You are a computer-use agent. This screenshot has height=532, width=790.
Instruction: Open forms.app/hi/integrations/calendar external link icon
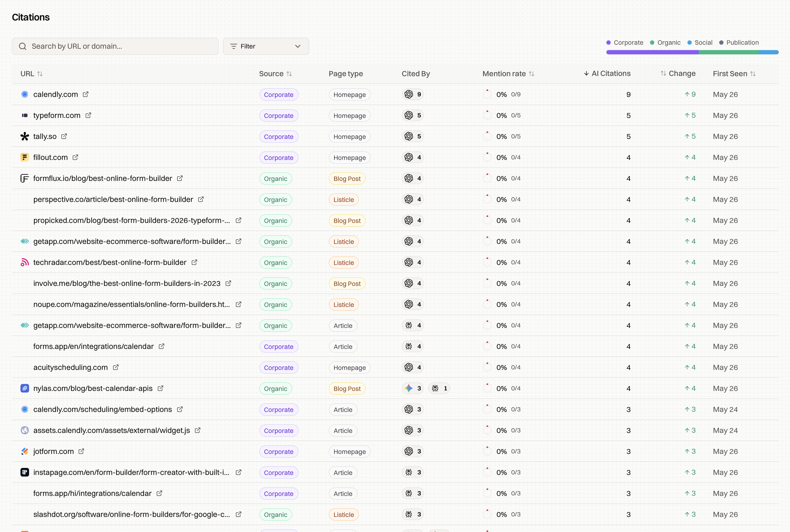(159, 493)
